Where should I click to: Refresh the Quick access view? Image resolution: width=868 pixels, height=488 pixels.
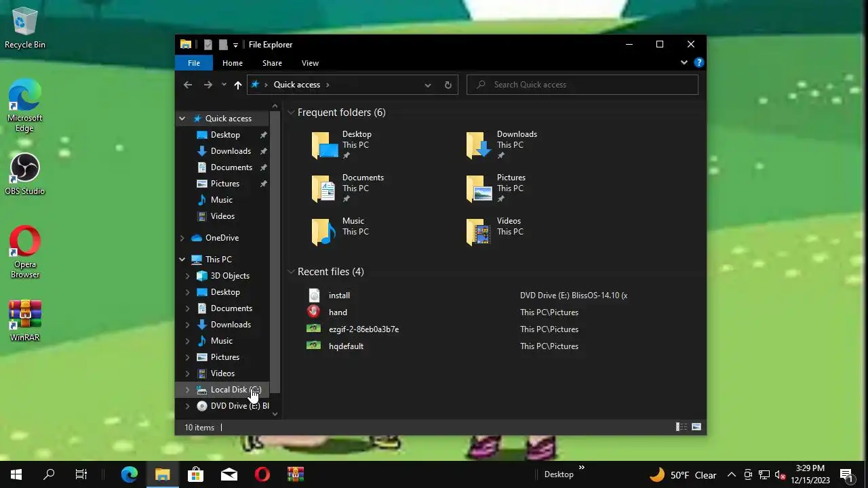[x=448, y=85]
